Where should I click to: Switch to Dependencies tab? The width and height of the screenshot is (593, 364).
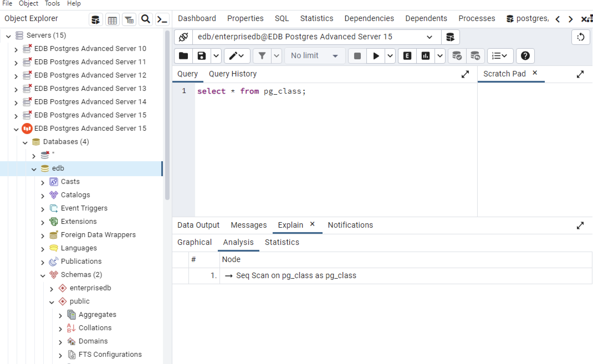tap(369, 19)
